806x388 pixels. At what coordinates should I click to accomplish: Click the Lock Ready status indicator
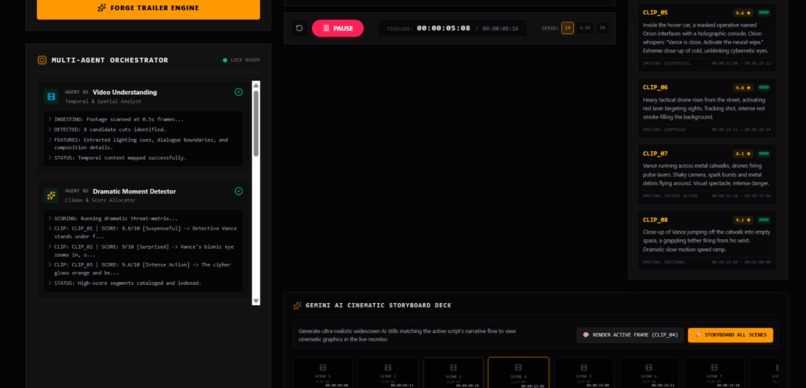coord(242,60)
